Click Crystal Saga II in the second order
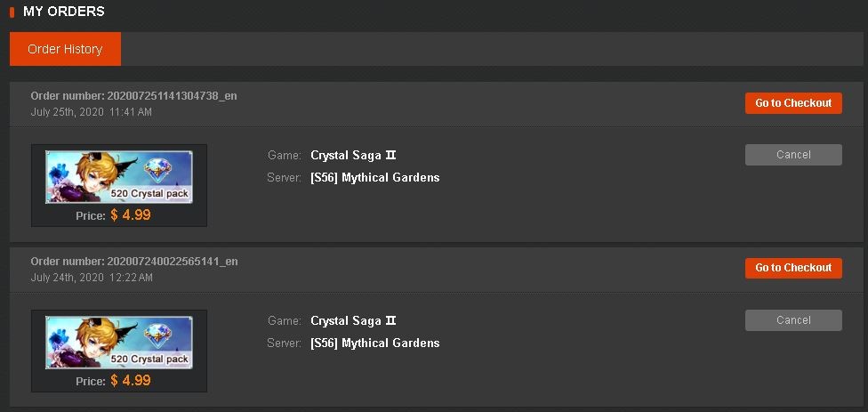The width and height of the screenshot is (868, 412). coord(353,321)
